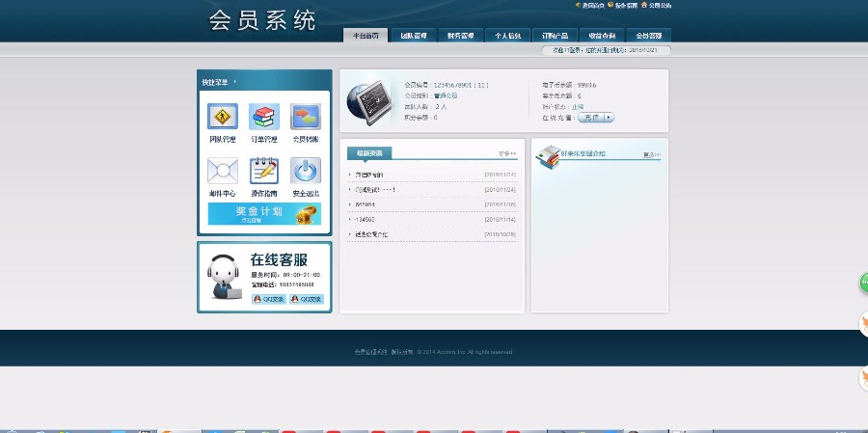
Task: Click the date [2016/11/18] in news list
Action: pyautogui.click(x=501, y=204)
